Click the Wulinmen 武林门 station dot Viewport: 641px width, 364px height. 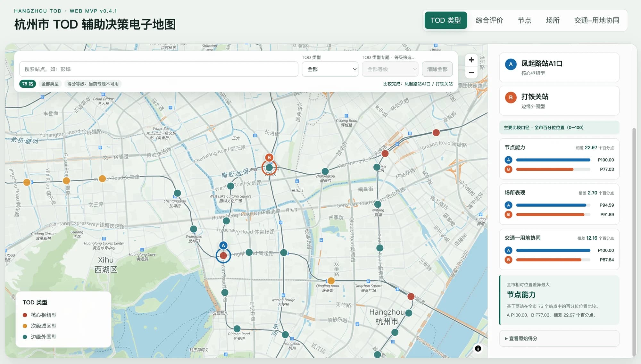tap(194, 229)
